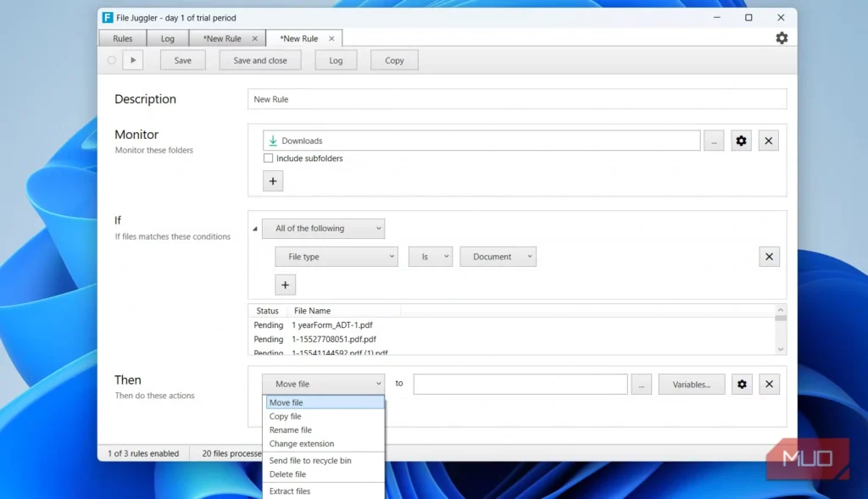Switch to the Rules tab
868x499 pixels.
[x=123, y=38]
